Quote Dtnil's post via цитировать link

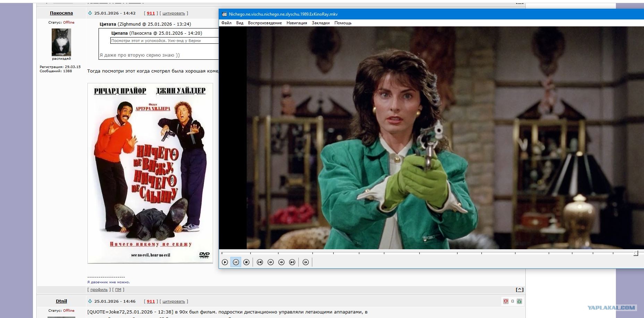point(173,301)
